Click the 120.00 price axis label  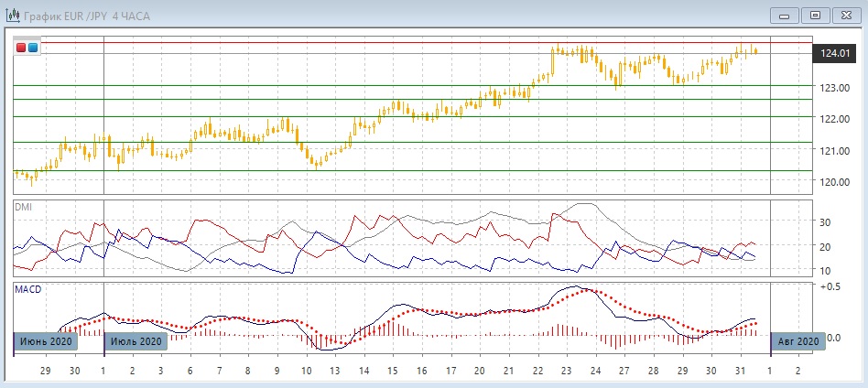(x=833, y=182)
